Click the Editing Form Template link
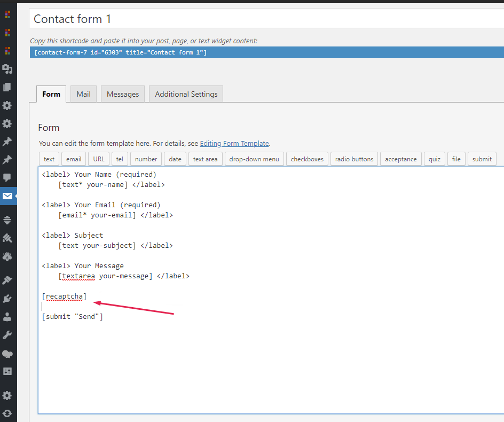Image resolution: width=504 pixels, height=422 pixels. 234,143
